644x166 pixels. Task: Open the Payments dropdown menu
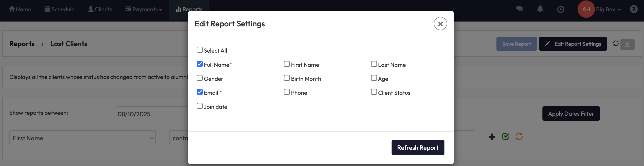click(144, 10)
